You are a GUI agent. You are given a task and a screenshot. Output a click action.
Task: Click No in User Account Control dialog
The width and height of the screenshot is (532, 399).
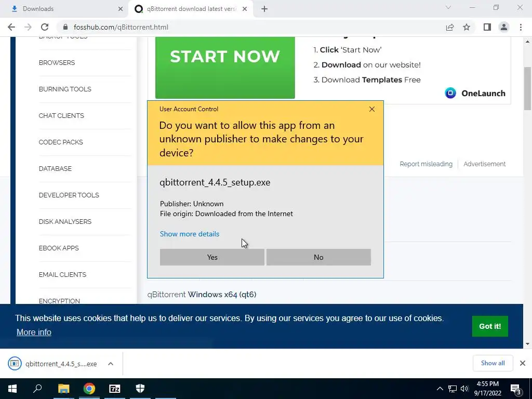click(318, 257)
